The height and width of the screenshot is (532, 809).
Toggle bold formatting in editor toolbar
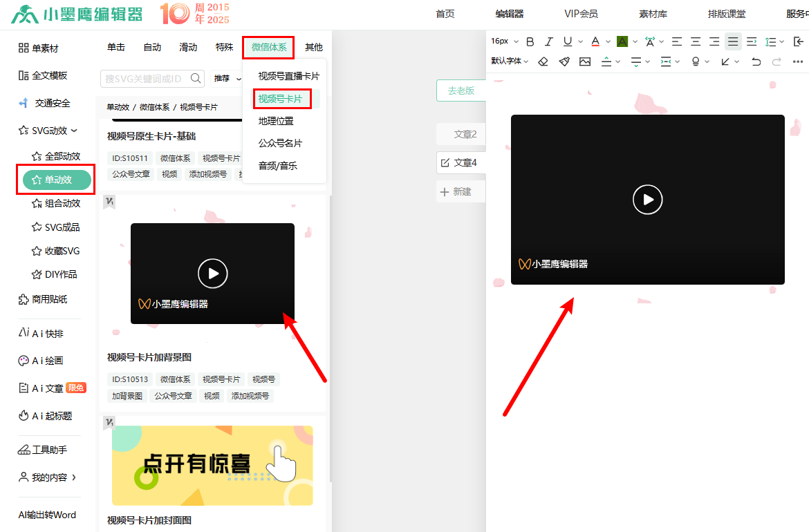530,41
